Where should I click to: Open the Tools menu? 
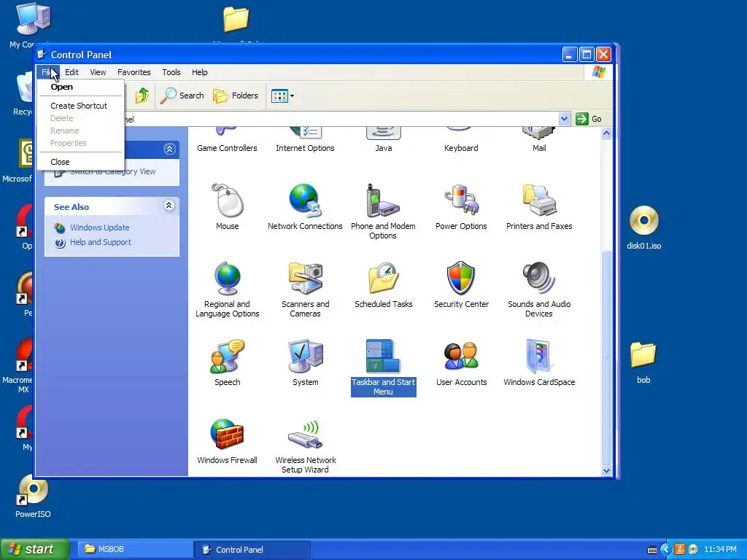click(x=171, y=72)
